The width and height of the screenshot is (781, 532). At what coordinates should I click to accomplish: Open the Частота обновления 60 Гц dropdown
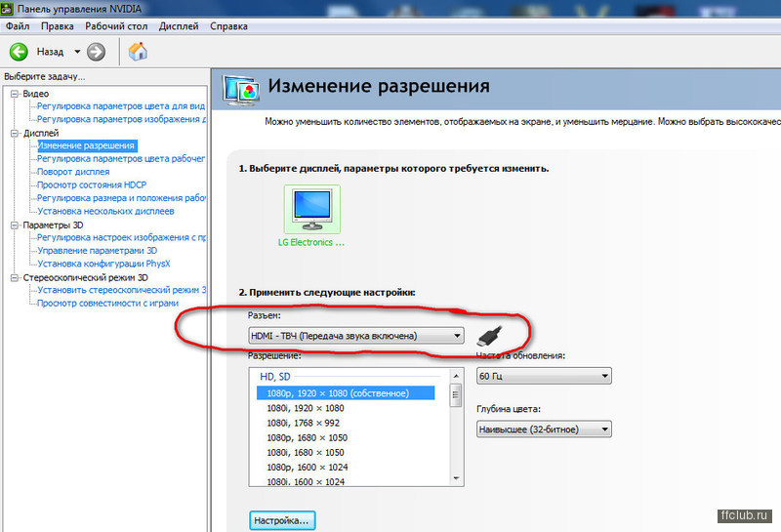click(x=544, y=376)
